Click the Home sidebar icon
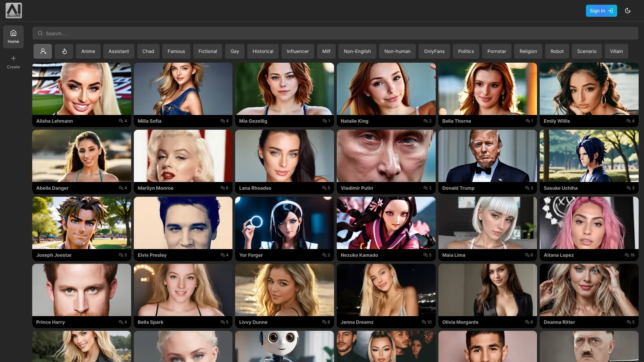This screenshot has height=362, width=644. (13, 36)
